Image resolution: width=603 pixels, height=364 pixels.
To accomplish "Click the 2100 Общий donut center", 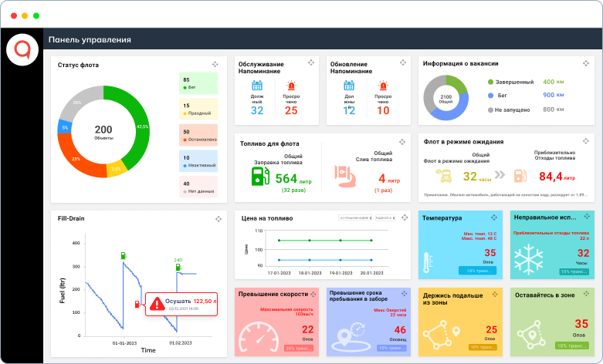I will pos(446,99).
